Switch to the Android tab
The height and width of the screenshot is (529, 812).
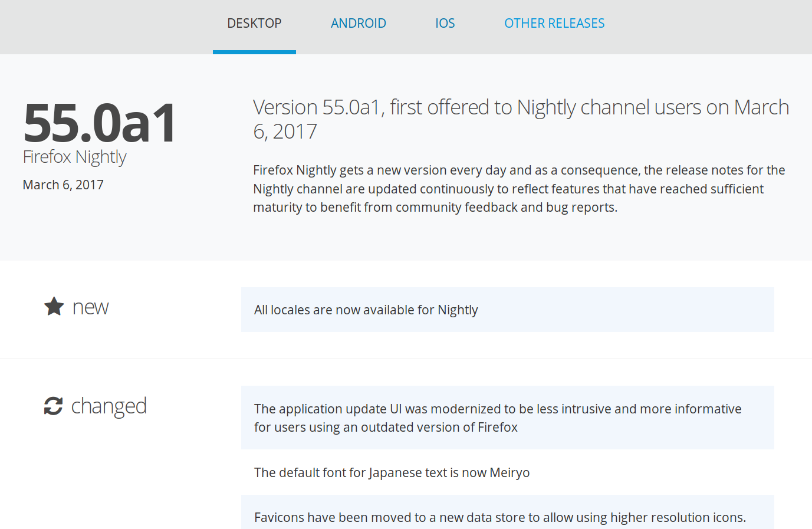click(x=358, y=24)
